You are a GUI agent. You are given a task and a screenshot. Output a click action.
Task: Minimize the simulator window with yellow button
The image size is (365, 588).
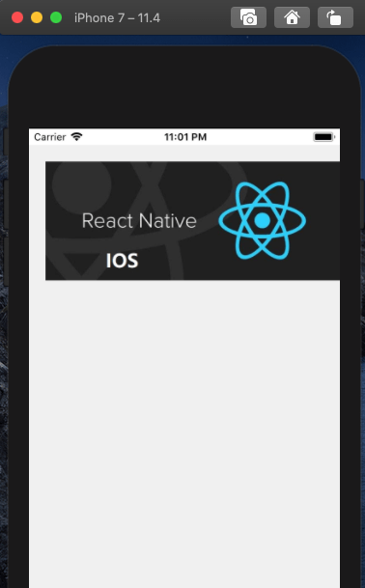click(37, 17)
